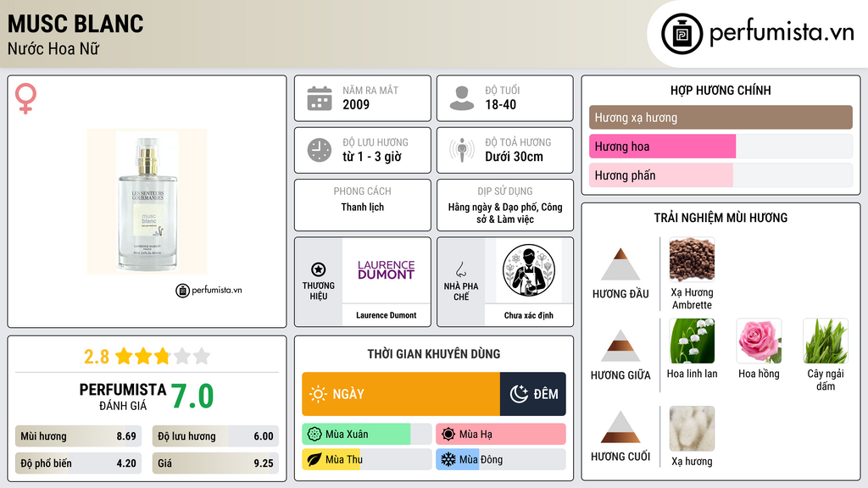Click the perfumista.vn bottle logo icon
Viewport: 868px width, 488px height.
682,34
